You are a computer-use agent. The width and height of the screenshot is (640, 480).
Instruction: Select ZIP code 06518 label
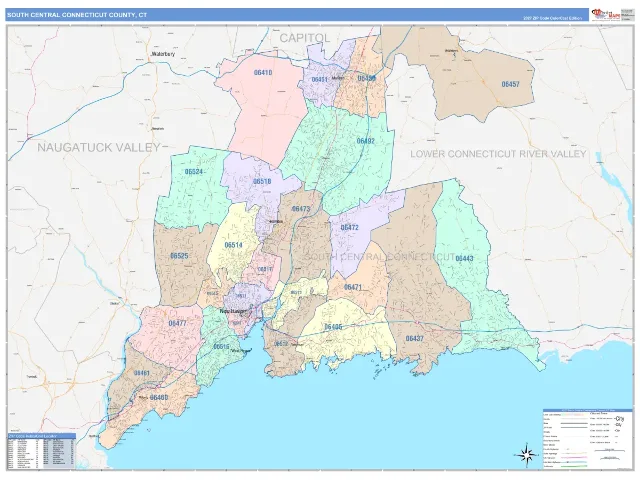pos(262,181)
